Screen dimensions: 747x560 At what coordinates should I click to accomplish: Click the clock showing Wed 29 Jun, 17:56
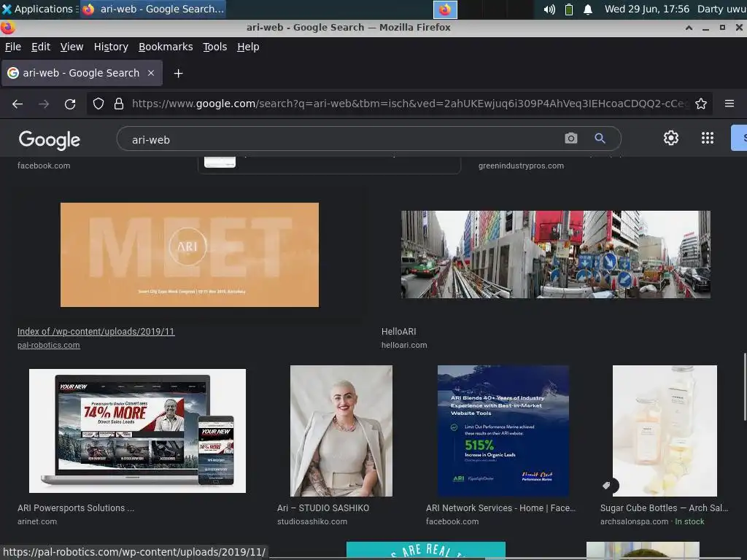tap(647, 9)
